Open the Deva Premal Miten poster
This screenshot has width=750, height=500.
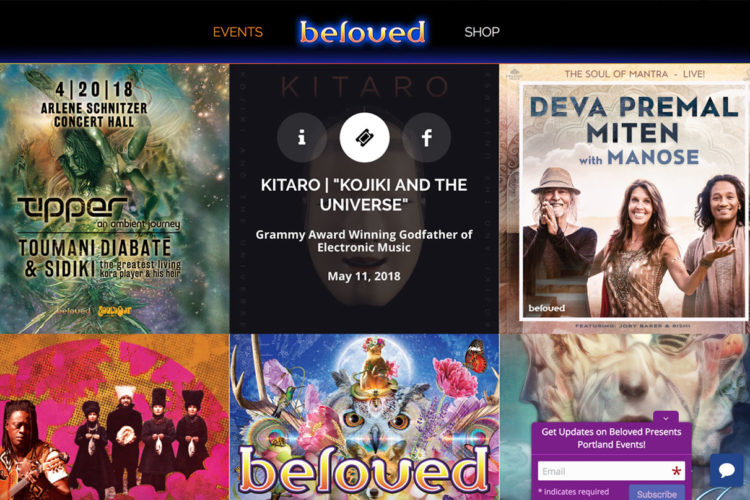click(625, 199)
